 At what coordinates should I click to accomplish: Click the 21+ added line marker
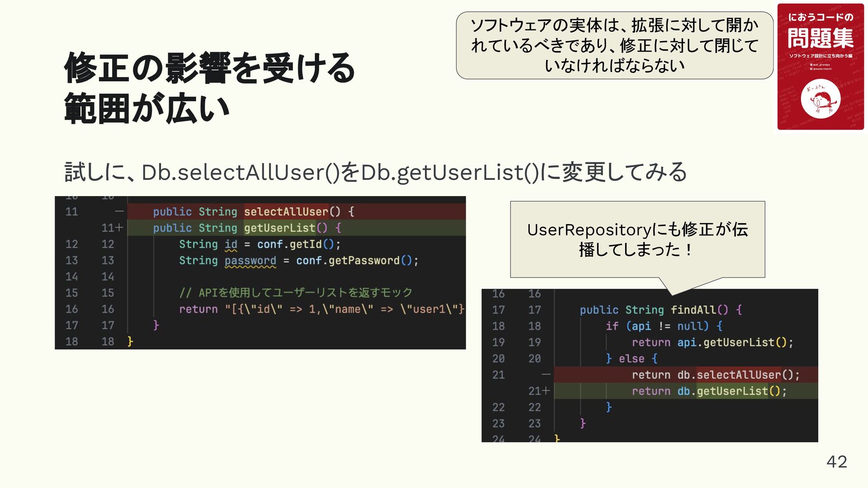539,391
